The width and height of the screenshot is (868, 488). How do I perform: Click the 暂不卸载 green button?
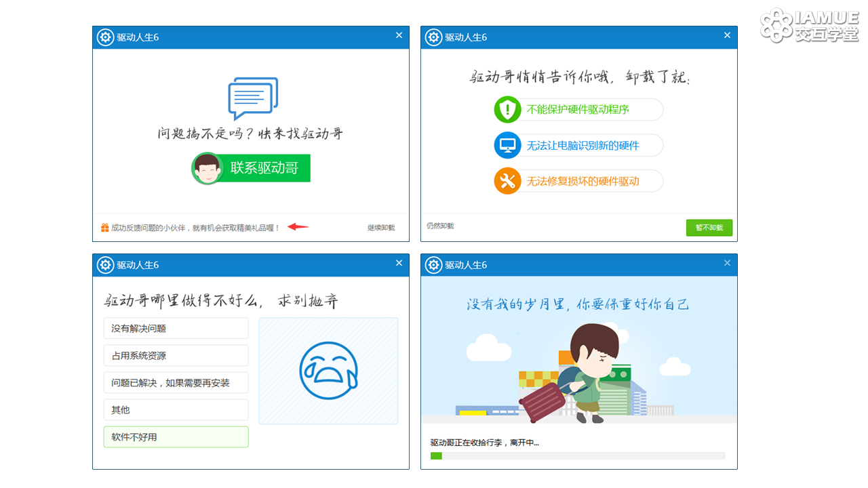click(709, 228)
